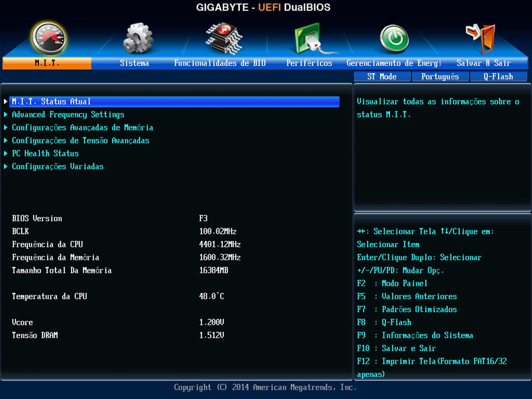Click the American Megatrends copyright text

tap(265, 388)
